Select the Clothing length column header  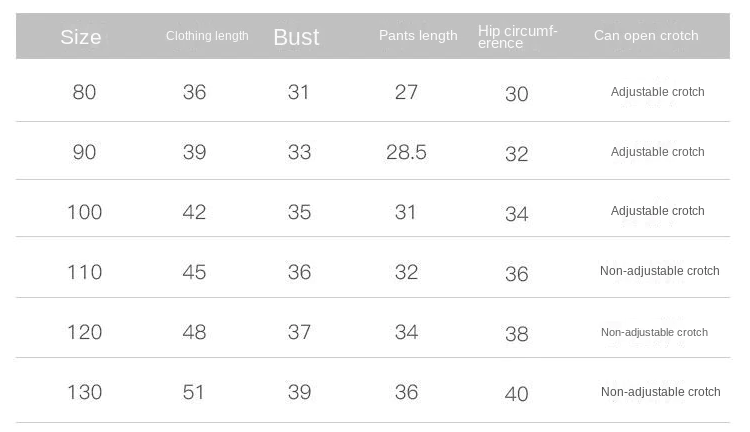[x=207, y=36]
